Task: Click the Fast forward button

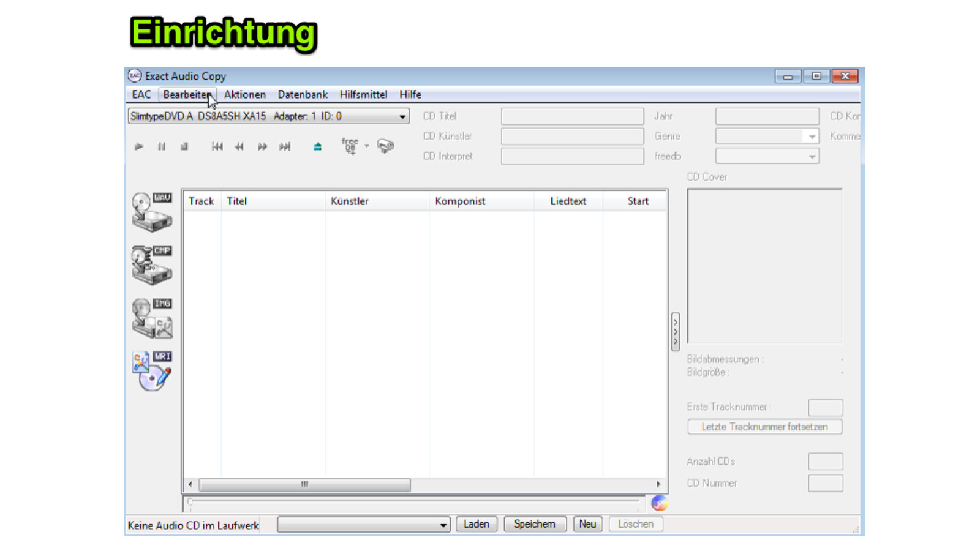Action: pos(262,146)
